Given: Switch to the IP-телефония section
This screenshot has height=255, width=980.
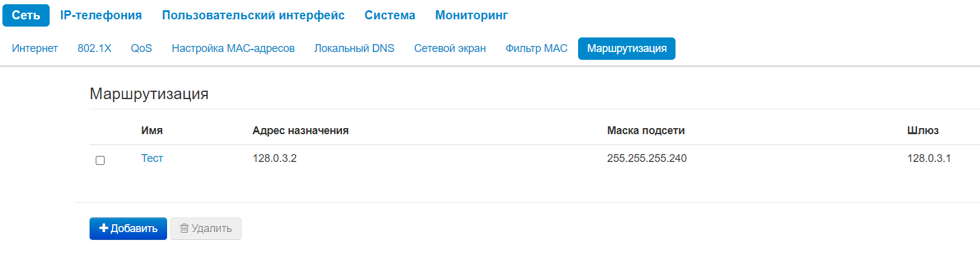Looking at the screenshot, I should click(101, 16).
